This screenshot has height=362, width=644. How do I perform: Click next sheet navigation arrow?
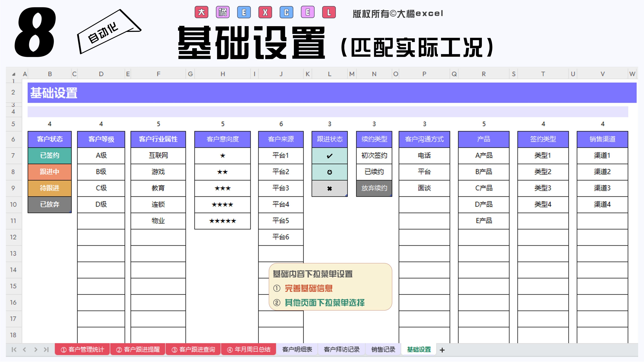click(x=35, y=350)
